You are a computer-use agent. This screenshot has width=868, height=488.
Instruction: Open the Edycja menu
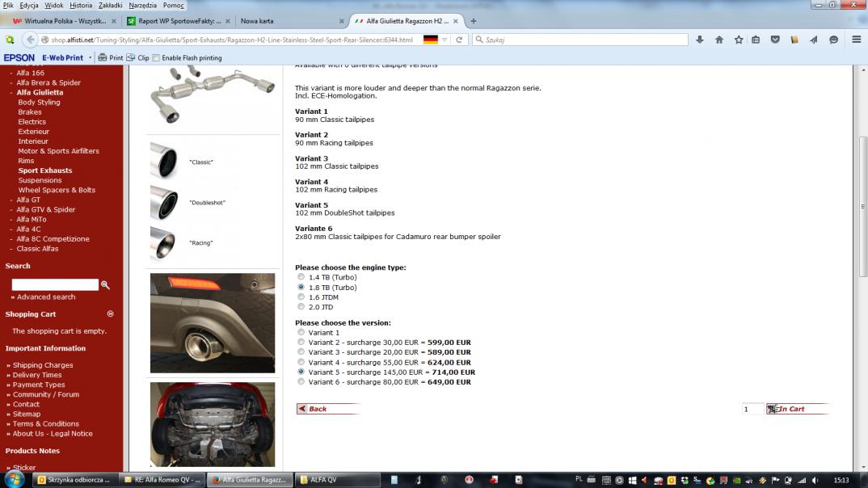pyautogui.click(x=29, y=5)
